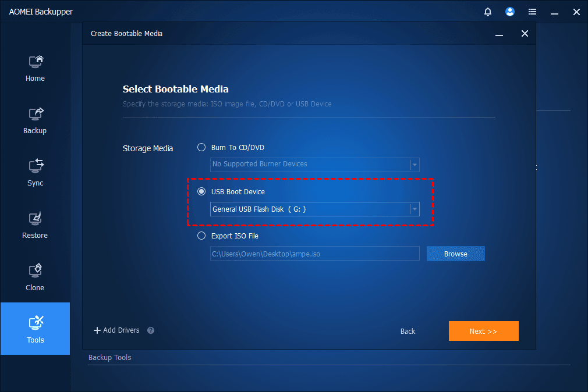Open the Backup section in sidebar
The image size is (588, 392).
[36, 120]
